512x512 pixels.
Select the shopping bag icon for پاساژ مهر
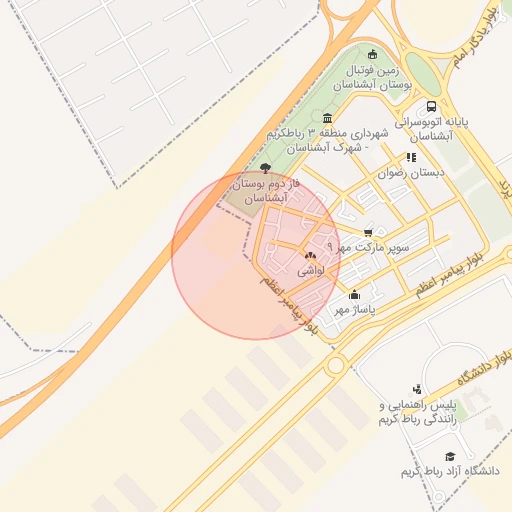(354, 295)
